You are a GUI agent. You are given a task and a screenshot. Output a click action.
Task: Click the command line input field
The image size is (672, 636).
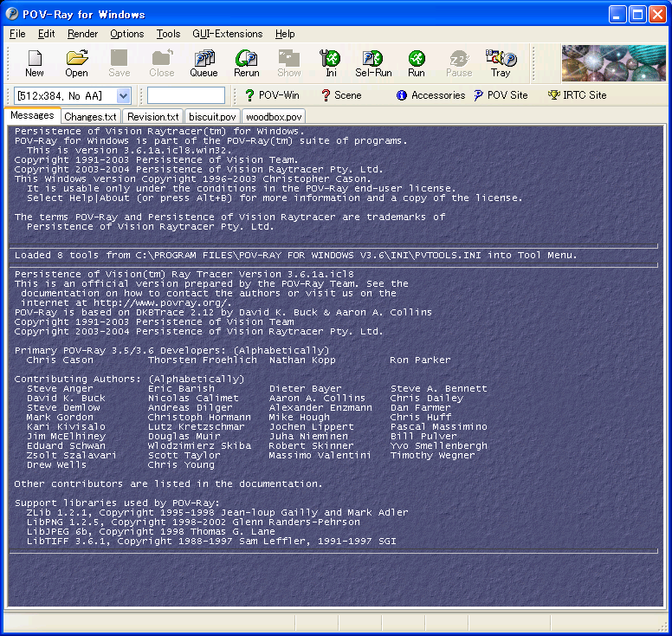click(x=186, y=95)
